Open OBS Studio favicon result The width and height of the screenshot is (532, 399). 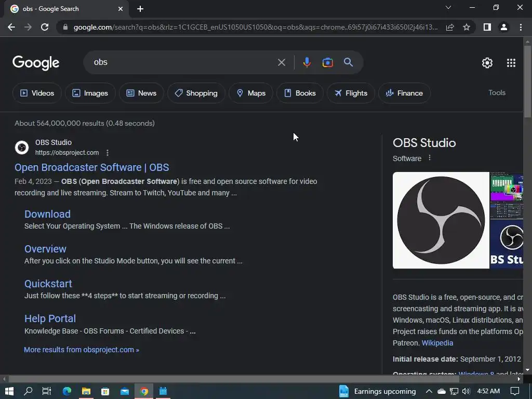coord(22,148)
